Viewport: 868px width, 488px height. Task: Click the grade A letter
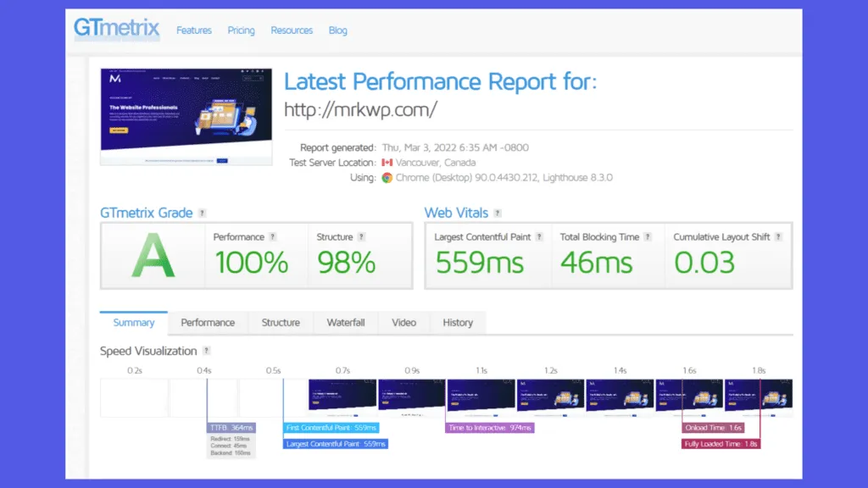(153, 256)
